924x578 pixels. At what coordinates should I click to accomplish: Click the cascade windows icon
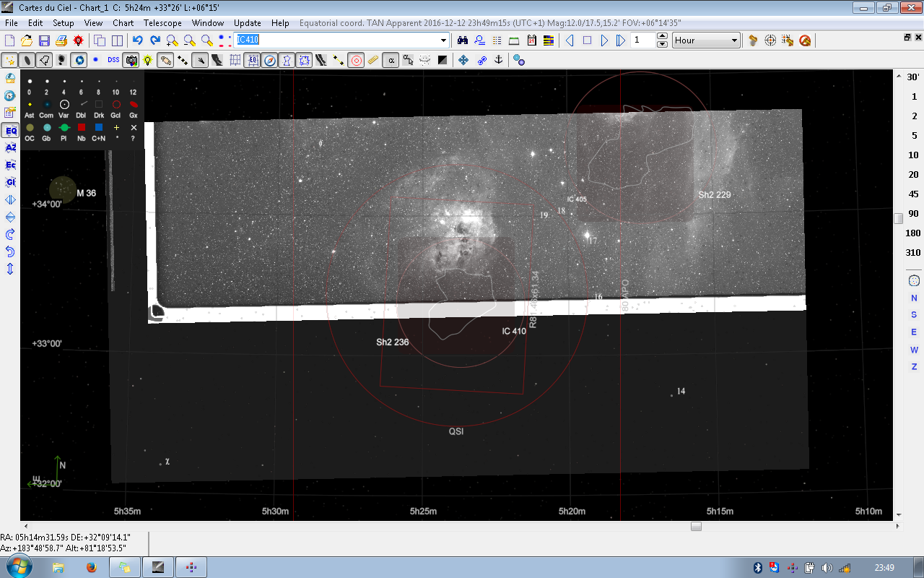click(100, 40)
